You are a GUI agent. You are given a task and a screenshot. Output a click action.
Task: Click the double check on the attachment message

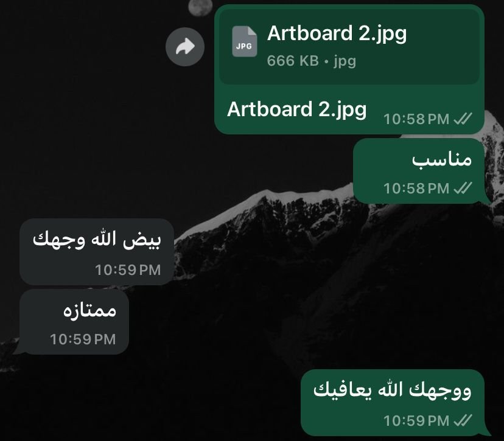[463, 119]
